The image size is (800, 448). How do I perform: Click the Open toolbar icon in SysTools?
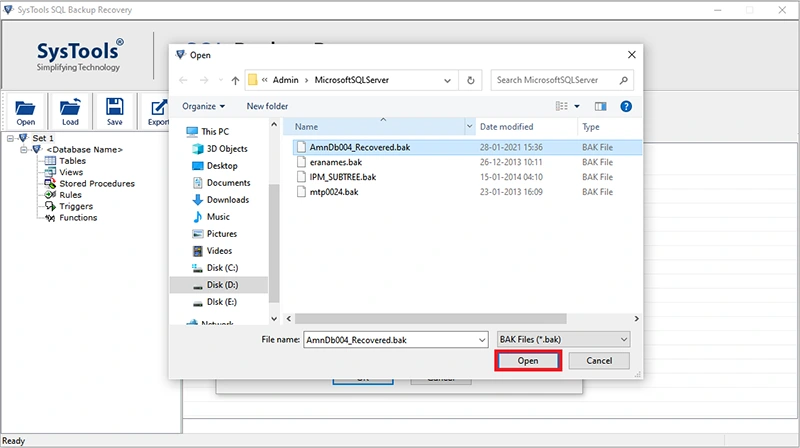(25, 111)
